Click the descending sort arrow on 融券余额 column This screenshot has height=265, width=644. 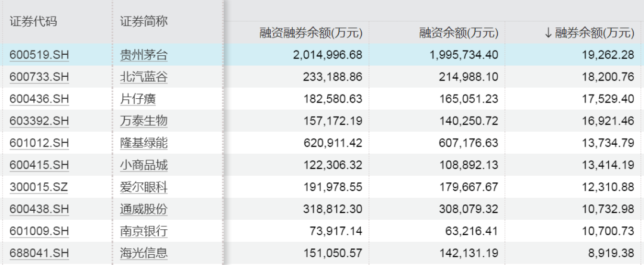549,33
